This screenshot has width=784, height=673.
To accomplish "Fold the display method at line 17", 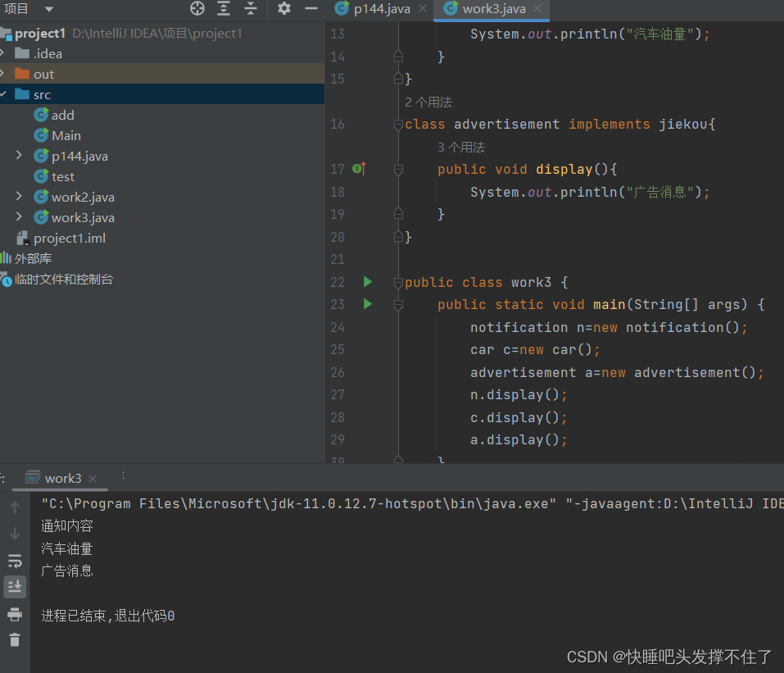I will [x=398, y=171].
